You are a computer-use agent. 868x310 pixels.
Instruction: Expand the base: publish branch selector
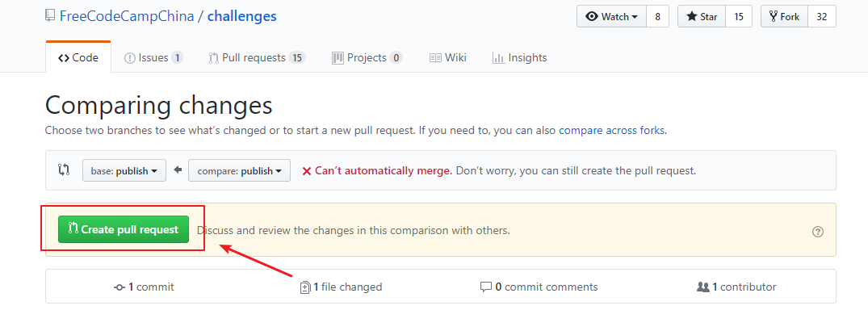[124, 170]
